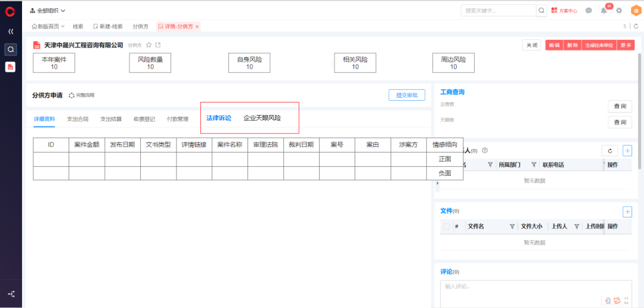
Task: Open the 支出合同 tab
Action: click(x=78, y=119)
